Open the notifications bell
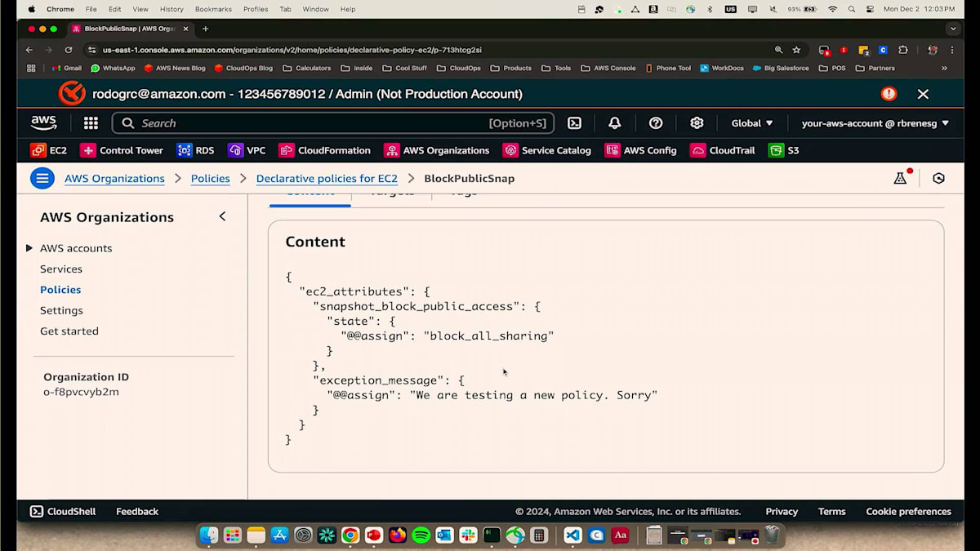 click(615, 123)
